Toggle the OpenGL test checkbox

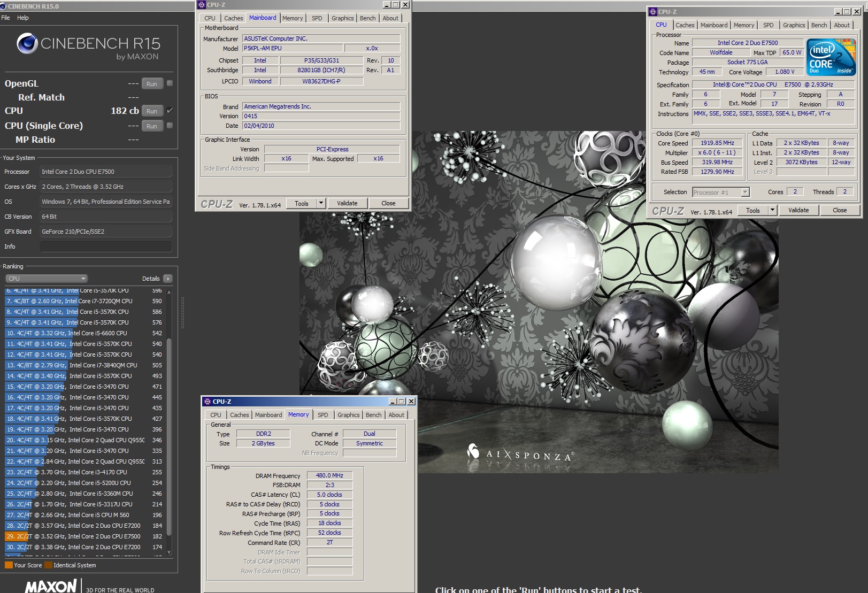[170, 83]
